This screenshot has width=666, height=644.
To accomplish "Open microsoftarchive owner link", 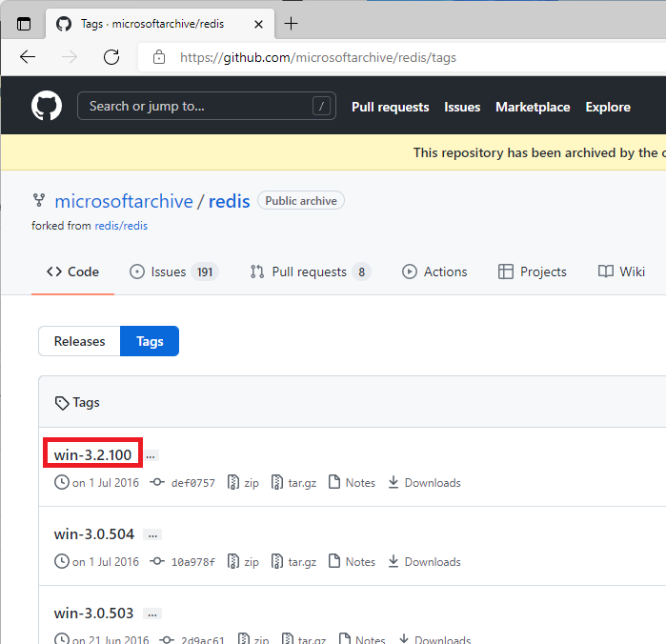I will pos(124,201).
